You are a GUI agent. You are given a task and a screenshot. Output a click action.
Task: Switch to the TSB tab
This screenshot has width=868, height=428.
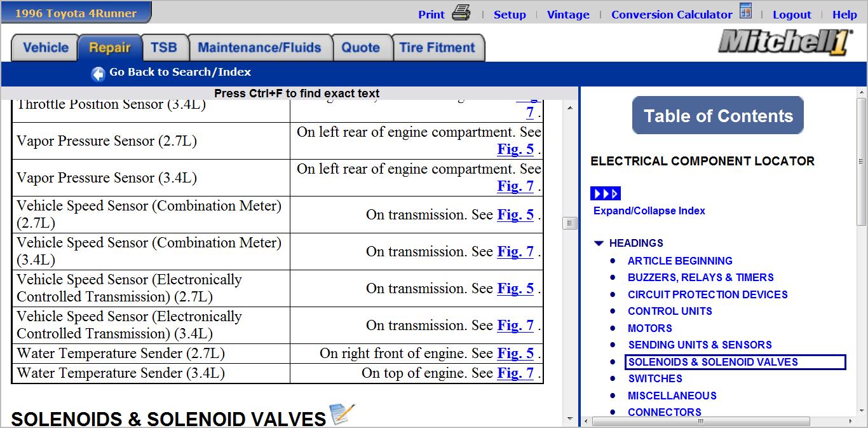[163, 48]
